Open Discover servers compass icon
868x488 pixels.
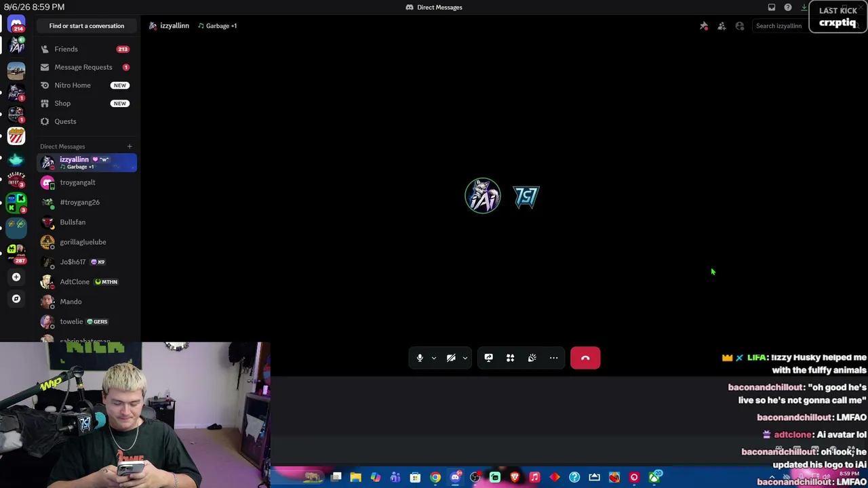tap(16, 298)
